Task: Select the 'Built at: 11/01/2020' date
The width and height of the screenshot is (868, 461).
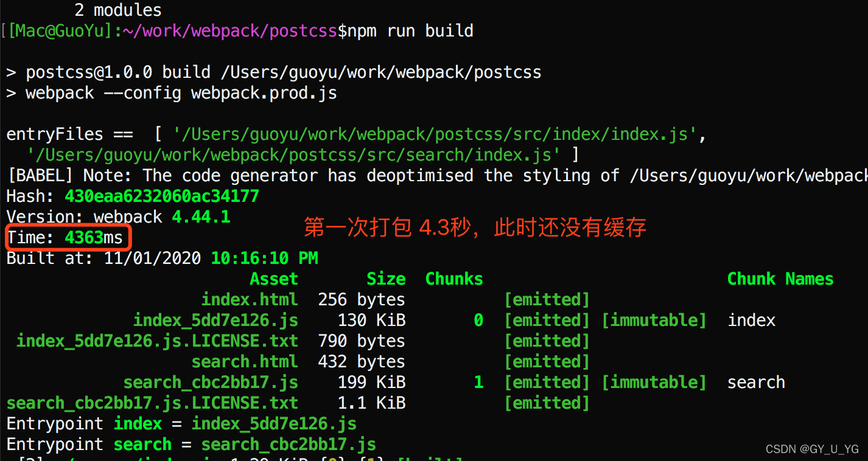Action: 103,258
